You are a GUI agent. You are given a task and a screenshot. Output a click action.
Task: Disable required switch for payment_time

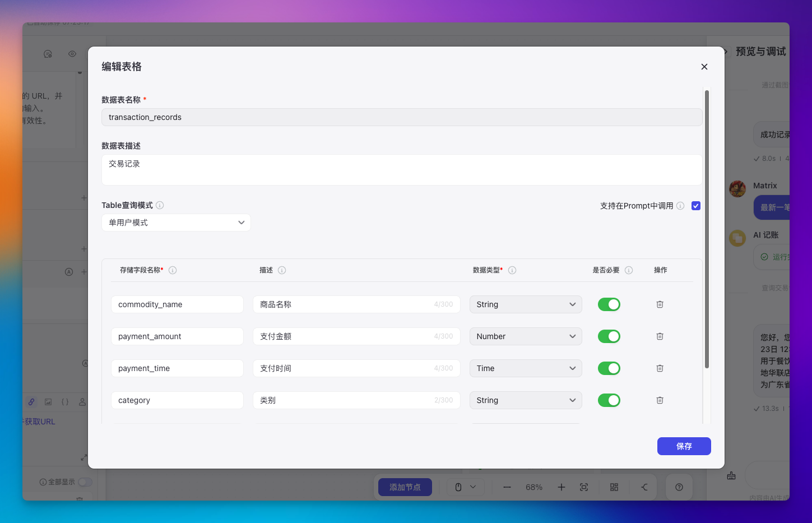(609, 368)
